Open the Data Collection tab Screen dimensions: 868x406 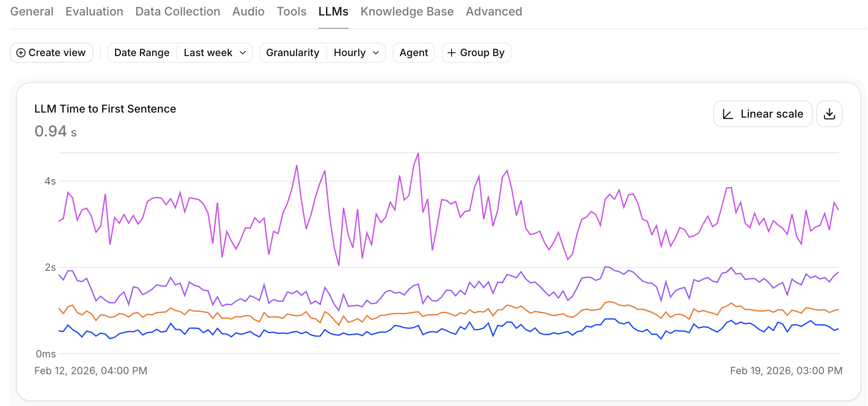177,11
